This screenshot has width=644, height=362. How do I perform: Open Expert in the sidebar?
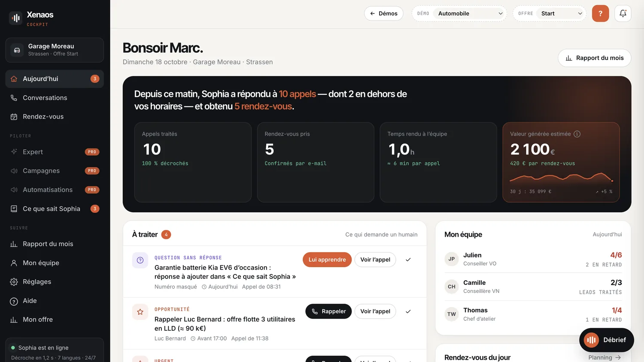point(55,152)
